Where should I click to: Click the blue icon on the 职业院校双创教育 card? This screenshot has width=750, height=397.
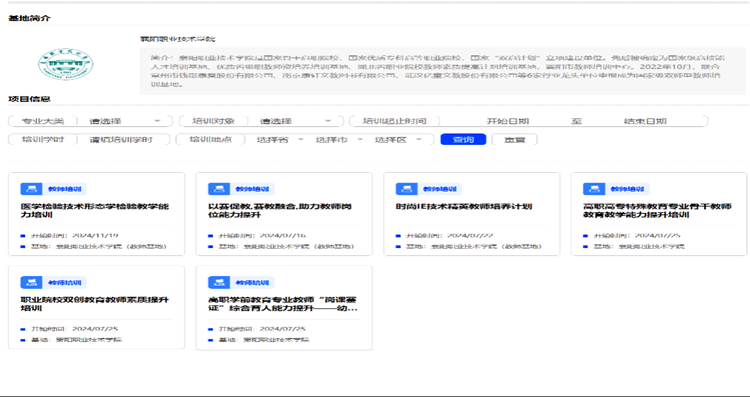coord(31,282)
